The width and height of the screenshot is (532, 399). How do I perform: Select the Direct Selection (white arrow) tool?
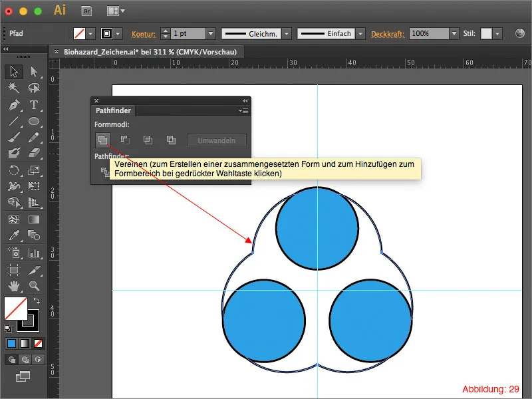(x=34, y=72)
